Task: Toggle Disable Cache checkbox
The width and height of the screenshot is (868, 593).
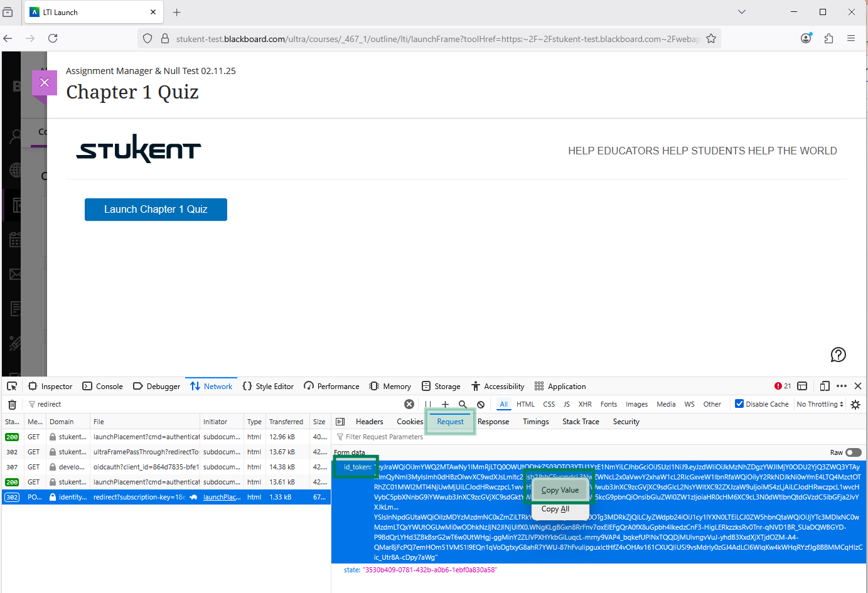Action: coord(739,403)
